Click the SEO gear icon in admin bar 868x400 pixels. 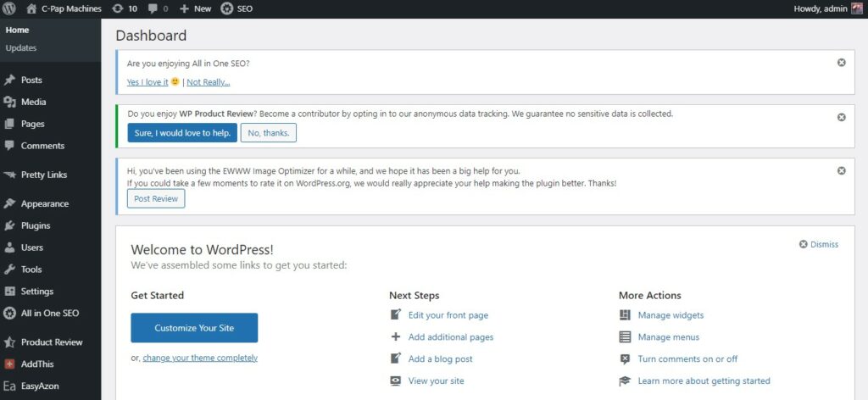227,8
